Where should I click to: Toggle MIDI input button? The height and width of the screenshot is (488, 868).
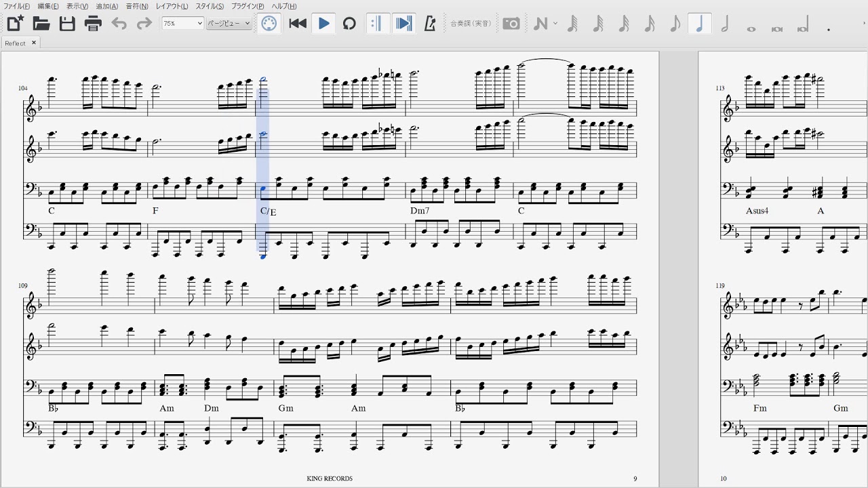269,24
